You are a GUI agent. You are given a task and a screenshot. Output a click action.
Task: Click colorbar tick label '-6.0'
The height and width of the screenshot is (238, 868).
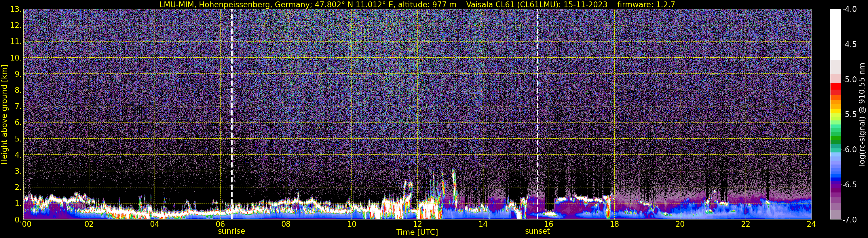[849, 150]
